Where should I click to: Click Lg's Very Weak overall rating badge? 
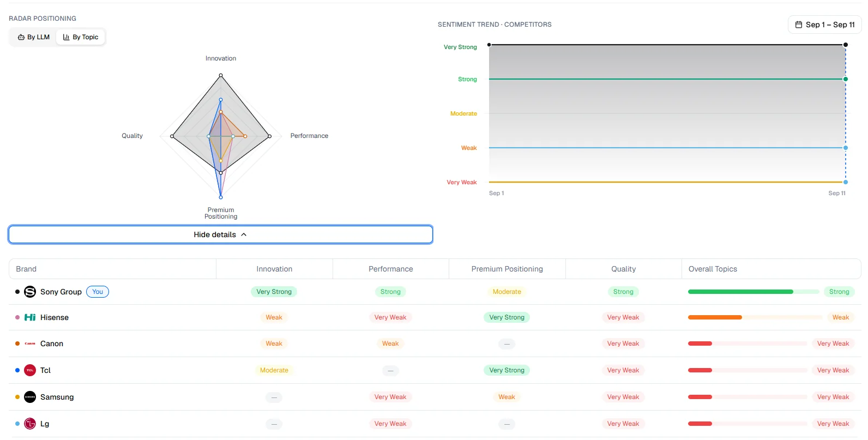click(833, 424)
